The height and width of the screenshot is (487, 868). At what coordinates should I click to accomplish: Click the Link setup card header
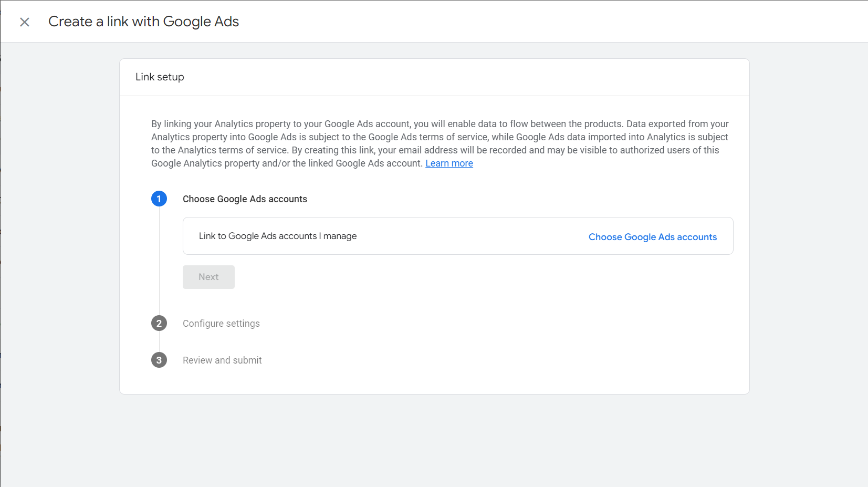coord(434,77)
